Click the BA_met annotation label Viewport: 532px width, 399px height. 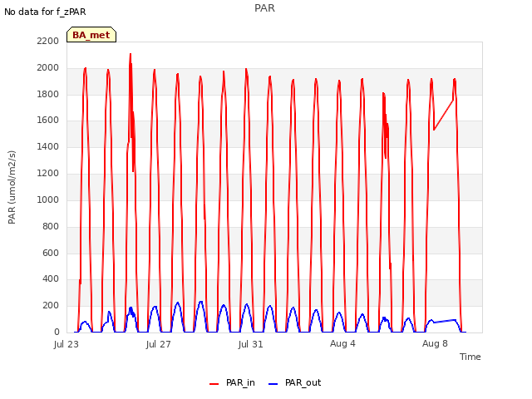[91, 35]
